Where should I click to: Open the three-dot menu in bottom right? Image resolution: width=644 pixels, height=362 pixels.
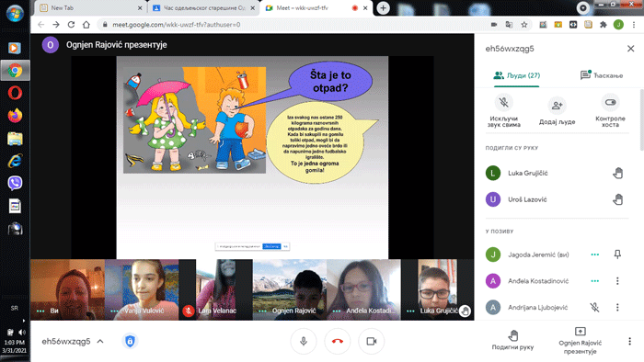tap(629, 341)
